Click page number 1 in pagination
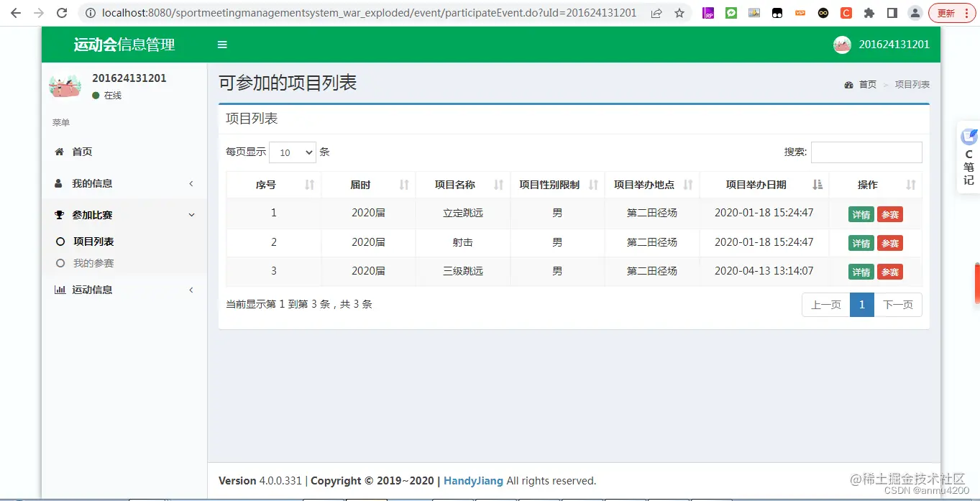This screenshot has width=980, height=501. click(861, 305)
